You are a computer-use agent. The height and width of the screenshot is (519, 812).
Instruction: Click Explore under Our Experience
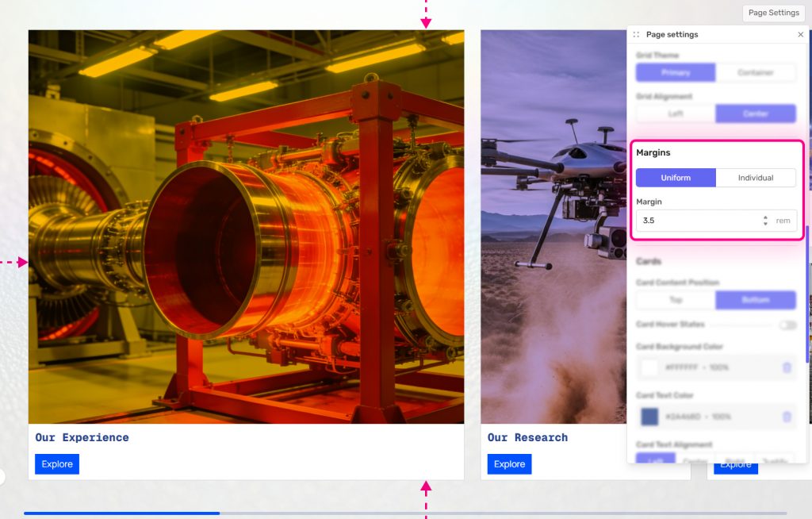coord(57,464)
